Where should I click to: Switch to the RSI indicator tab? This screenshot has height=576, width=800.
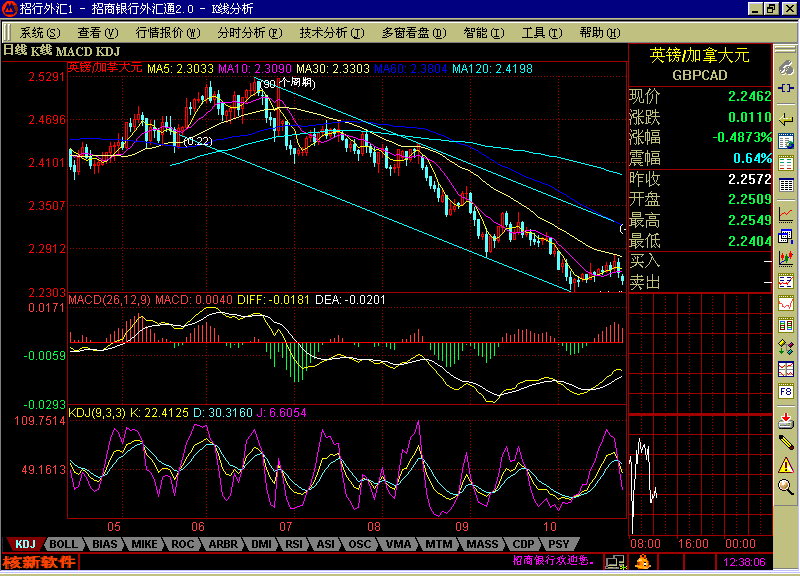click(x=294, y=544)
